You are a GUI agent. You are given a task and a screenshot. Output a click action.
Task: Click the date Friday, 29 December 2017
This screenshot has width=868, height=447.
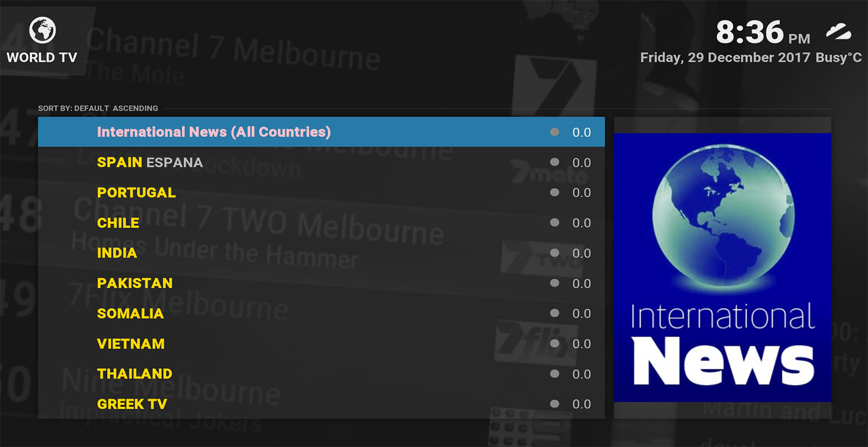726,58
